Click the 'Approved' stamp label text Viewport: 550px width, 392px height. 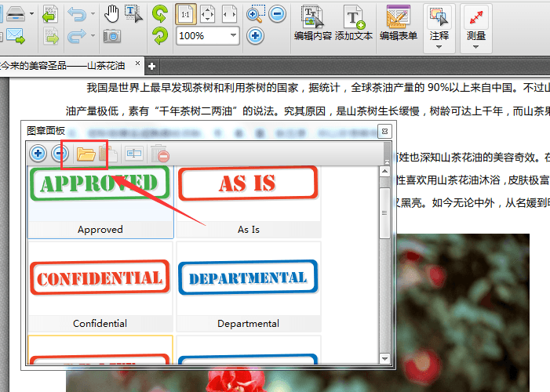coord(100,230)
